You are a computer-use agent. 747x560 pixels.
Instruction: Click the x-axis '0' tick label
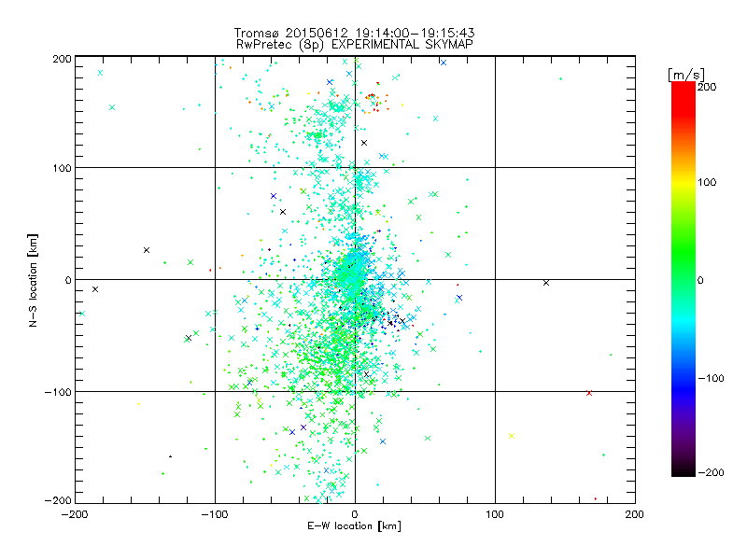point(355,514)
